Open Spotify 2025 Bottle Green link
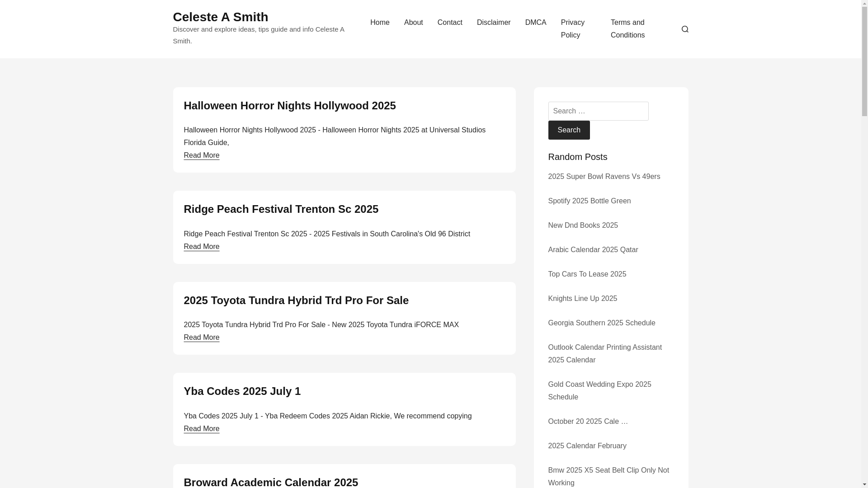Image resolution: width=868 pixels, height=488 pixels. point(589,201)
